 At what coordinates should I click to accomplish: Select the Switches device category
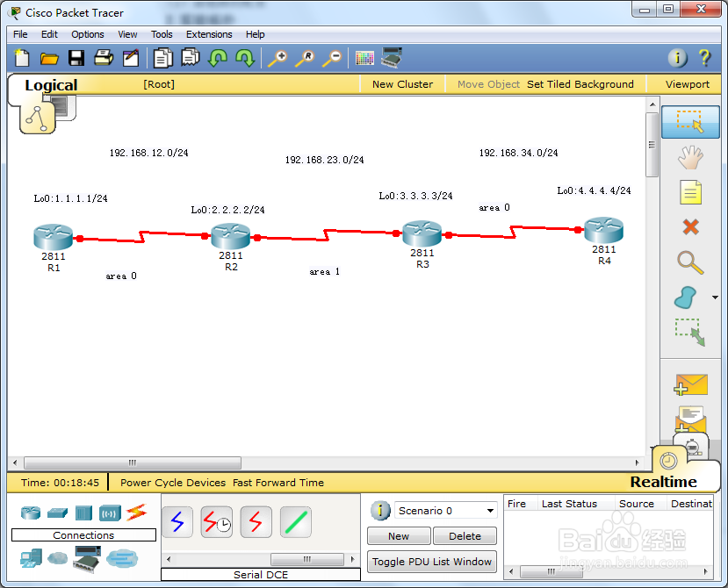[57, 513]
